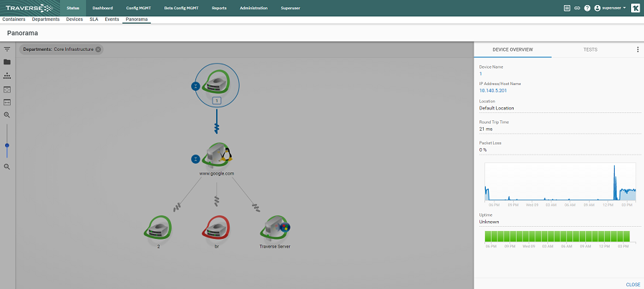Open the help question mark icon
This screenshot has width=644, height=289.
tap(587, 8)
